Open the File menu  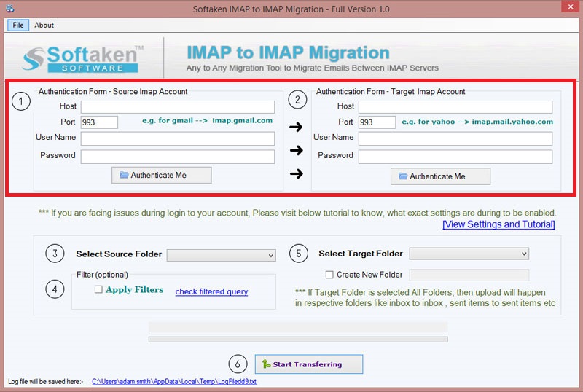click(17, 25)
